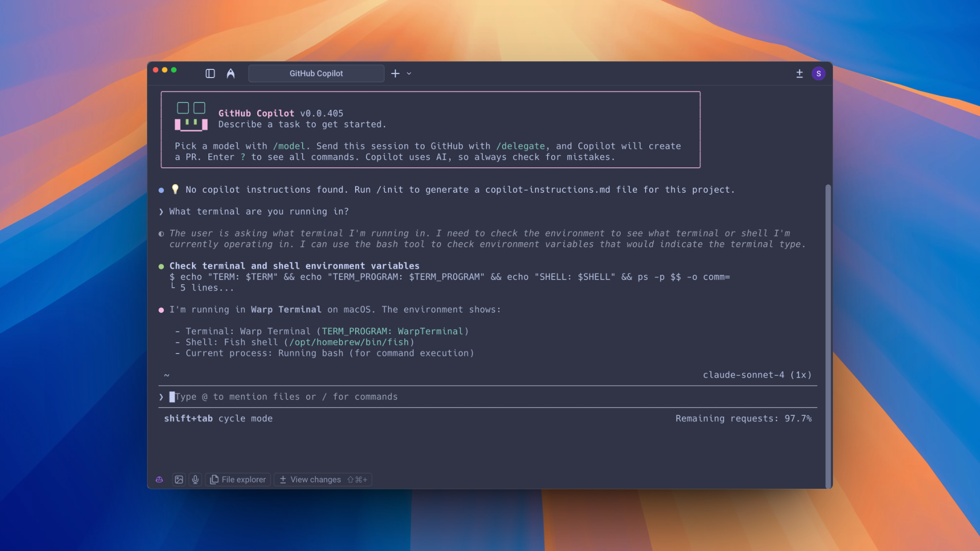Open the user avatar S profile
The image size is (980, 551).
coord(818,73)
